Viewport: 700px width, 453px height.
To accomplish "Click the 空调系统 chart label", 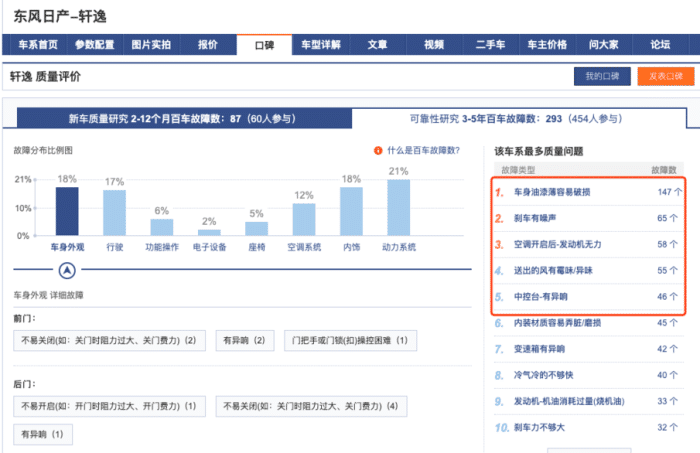I will [x=304, y=247].
